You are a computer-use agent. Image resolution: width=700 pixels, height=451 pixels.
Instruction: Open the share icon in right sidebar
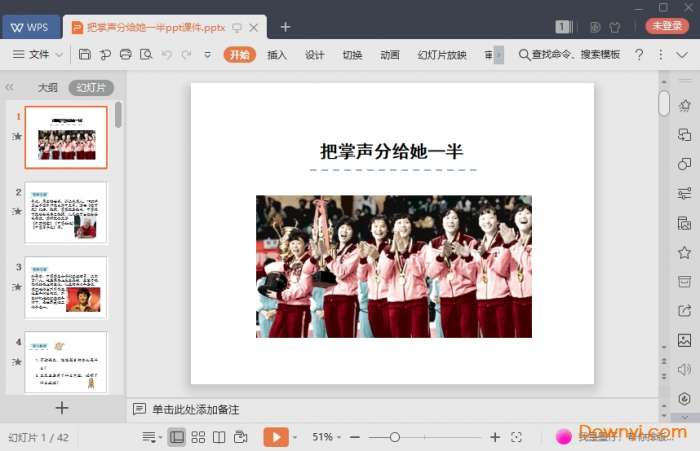[684, 311]
